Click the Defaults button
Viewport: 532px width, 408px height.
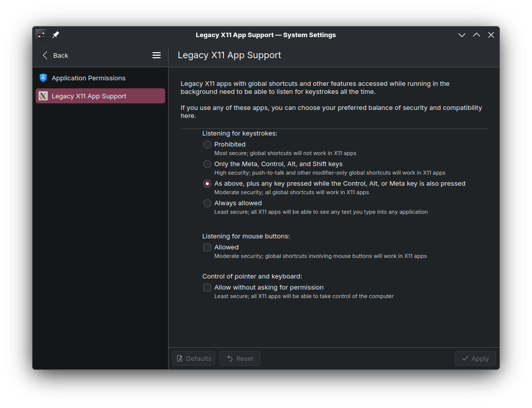coord(194,358)
